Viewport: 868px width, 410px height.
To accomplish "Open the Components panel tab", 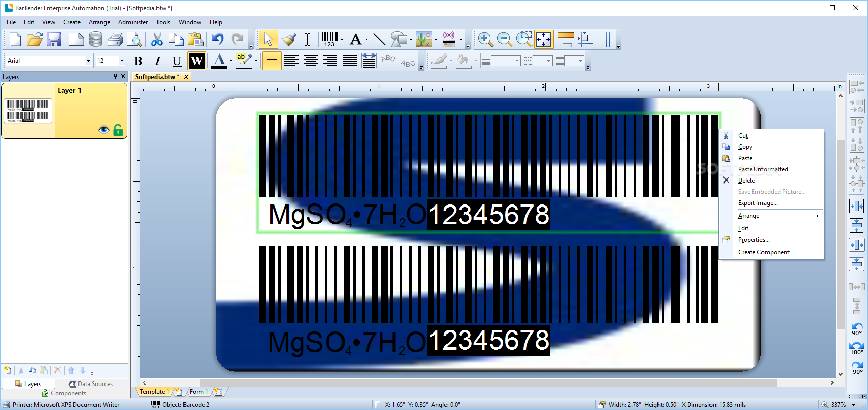I will coord(64,393).
